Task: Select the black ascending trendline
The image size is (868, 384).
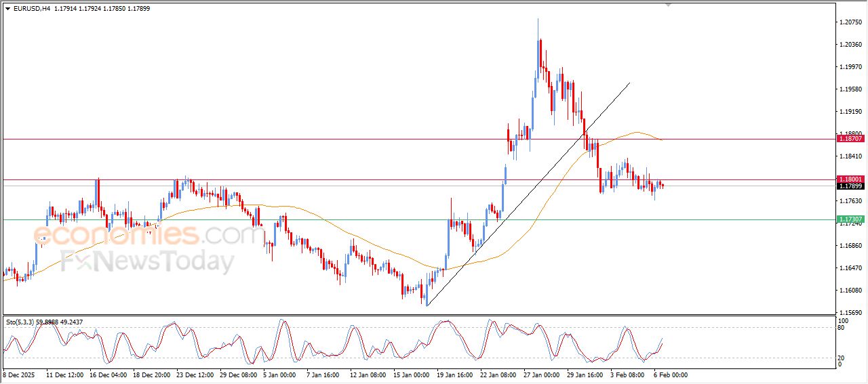Action: tap(529, 195)
